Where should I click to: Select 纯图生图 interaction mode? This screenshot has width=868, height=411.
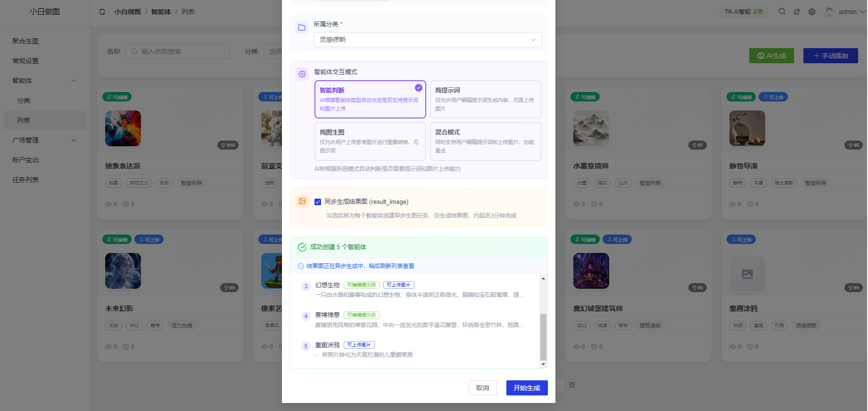(370, 142)
